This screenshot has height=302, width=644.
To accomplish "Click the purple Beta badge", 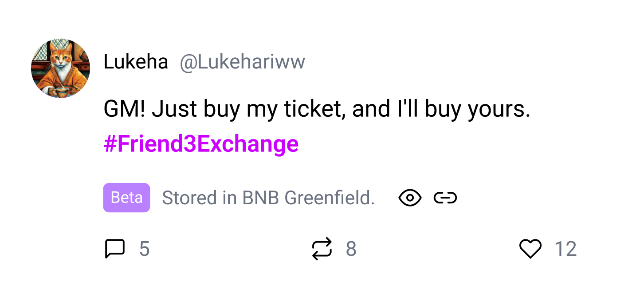I will point(126,198).
